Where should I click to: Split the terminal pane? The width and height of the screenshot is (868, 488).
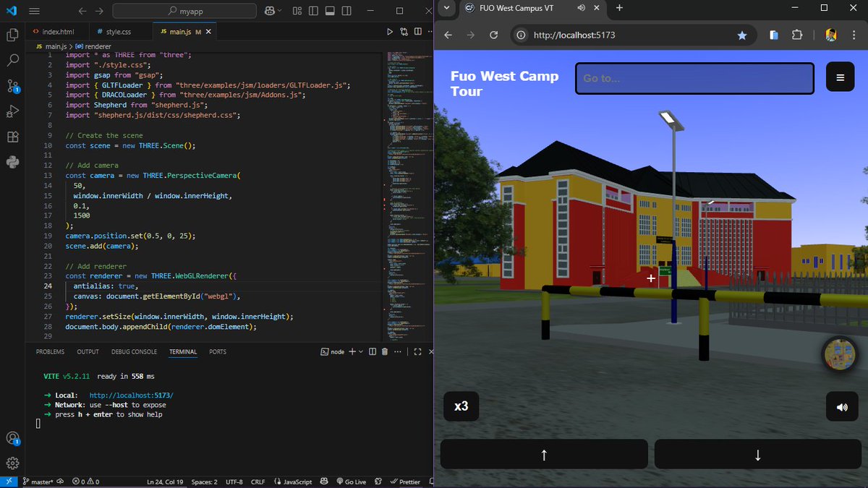coord(373,351)
